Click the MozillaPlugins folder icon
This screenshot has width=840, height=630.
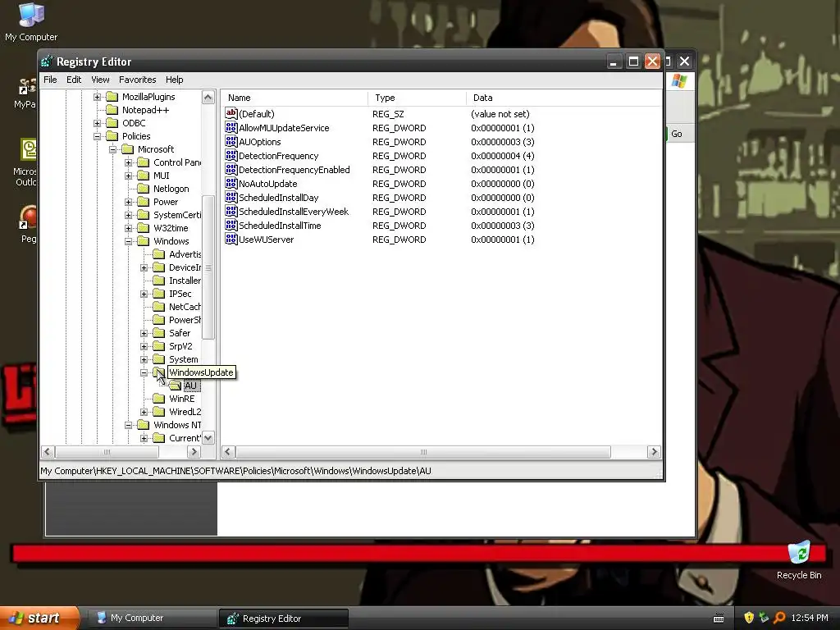(x=112, y=97)
